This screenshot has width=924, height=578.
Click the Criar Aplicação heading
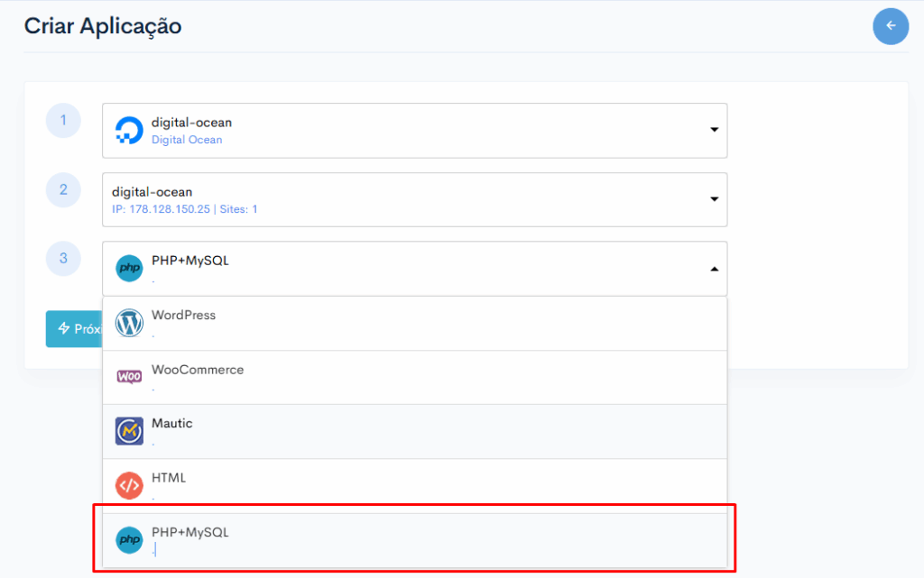coord(103,26)
